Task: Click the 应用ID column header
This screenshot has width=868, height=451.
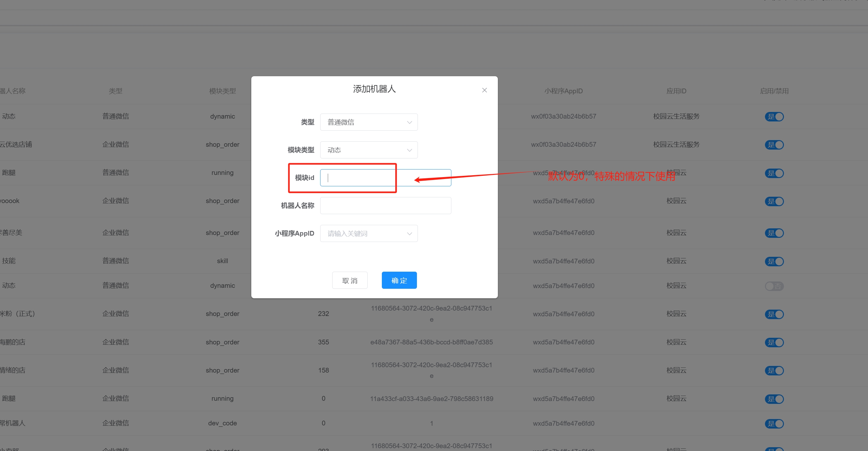Action: pyautogui.click(x=676, y=91)
